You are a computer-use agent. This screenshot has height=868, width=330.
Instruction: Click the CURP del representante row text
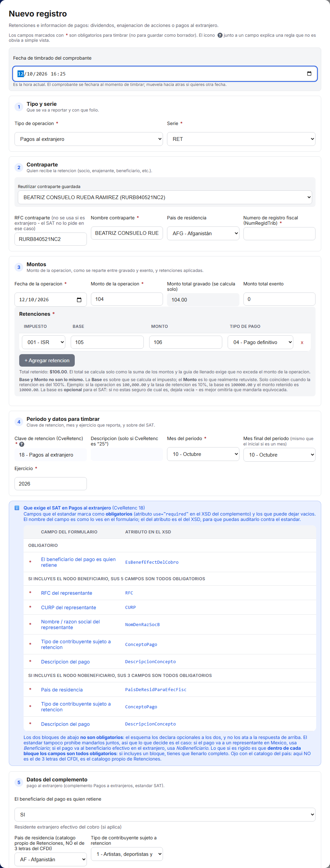pos(68,607)
